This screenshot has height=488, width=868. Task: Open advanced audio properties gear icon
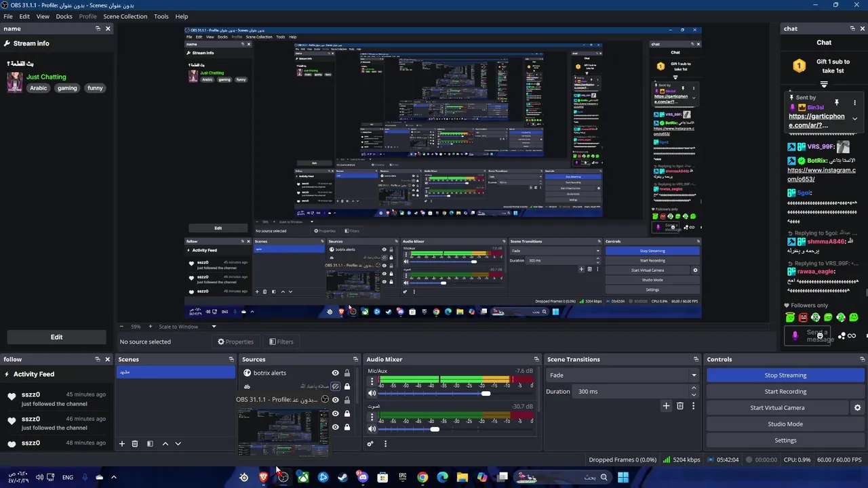[x=370, y=444]
